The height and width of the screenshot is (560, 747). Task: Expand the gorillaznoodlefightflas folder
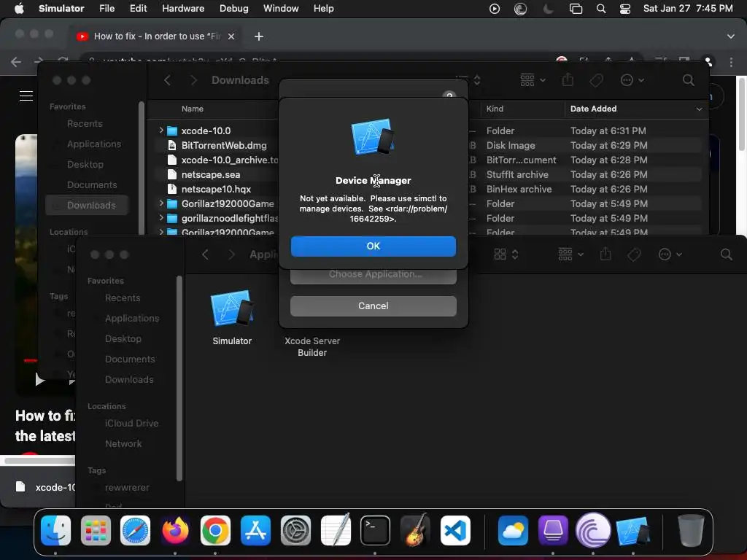(161, 217)
